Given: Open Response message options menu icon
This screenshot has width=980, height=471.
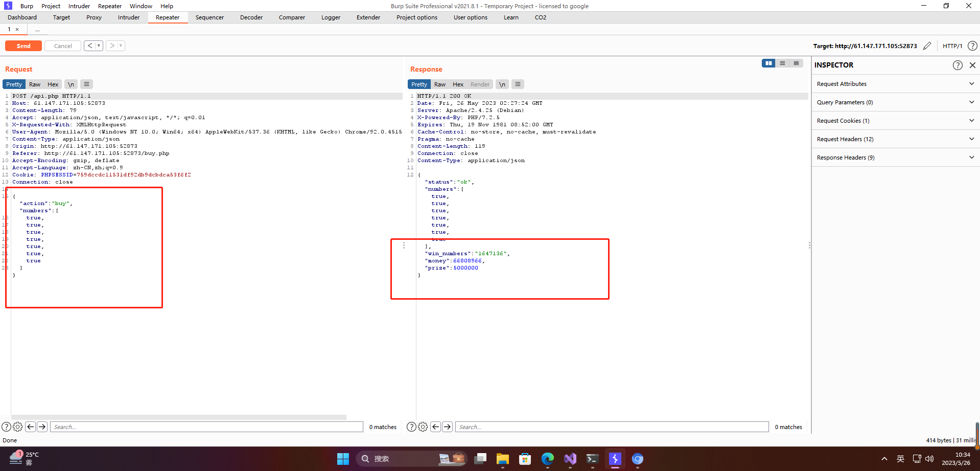Looking at the screenshot, I should 518,84.
